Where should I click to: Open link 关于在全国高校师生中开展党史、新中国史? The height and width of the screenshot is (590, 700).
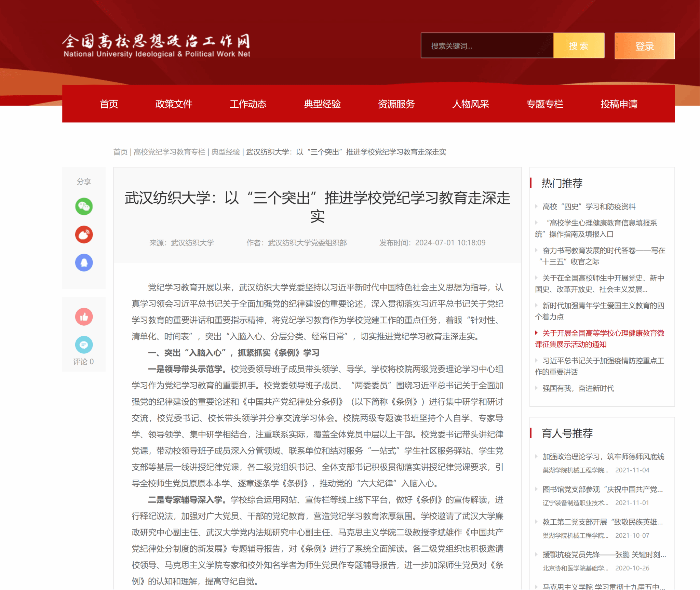click(600, 284)
